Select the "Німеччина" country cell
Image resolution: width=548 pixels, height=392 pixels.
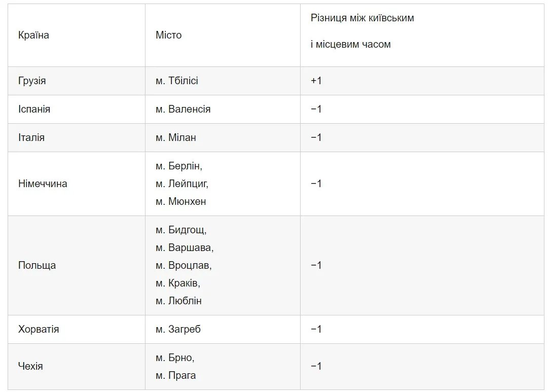[43, 184]
